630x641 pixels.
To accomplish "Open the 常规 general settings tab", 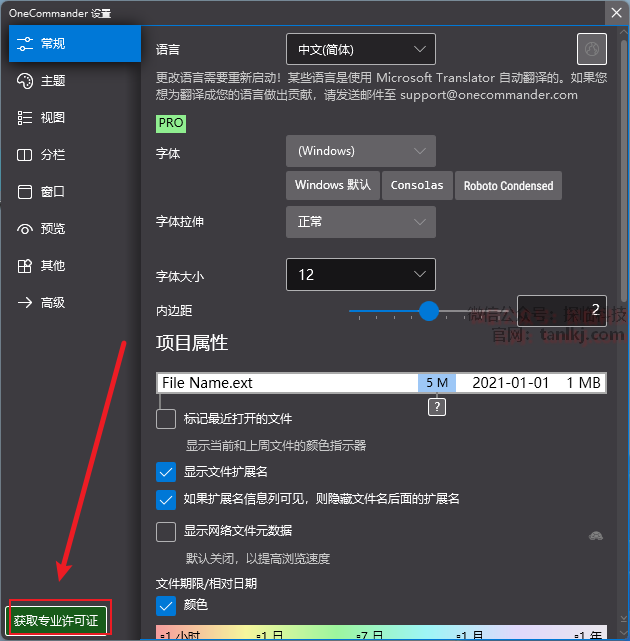I will point(75,44).
